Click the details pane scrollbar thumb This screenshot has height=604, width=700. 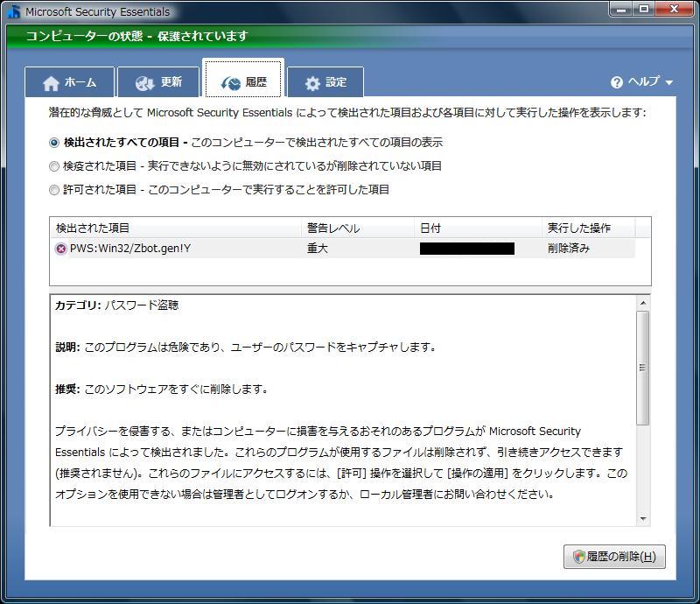(x=643, y=368)
